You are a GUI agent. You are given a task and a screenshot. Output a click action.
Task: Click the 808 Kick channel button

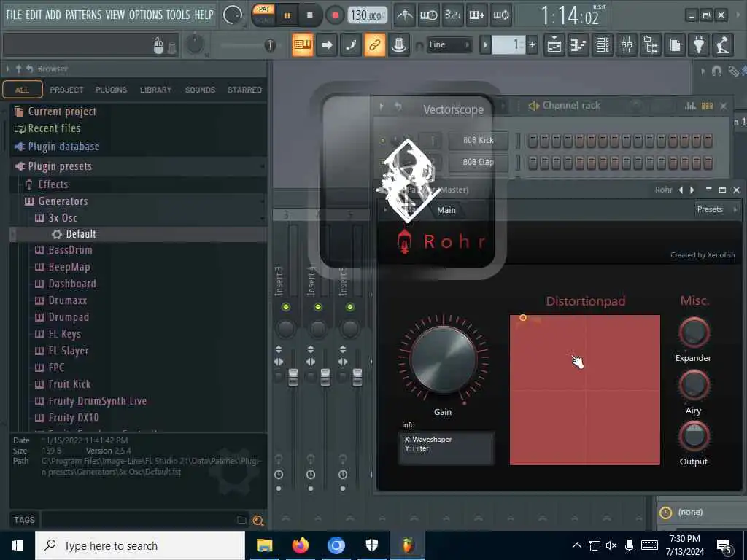(x=479, y=141)
